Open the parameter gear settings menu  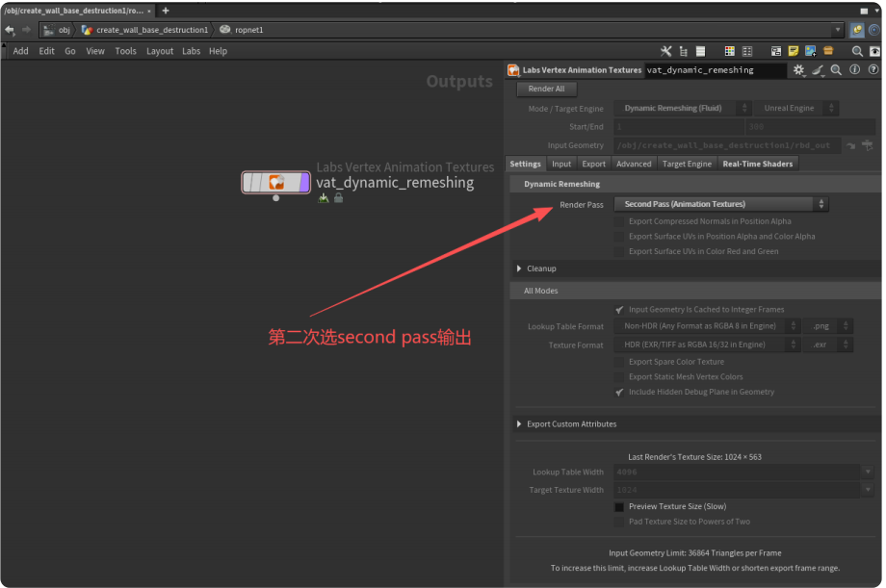coord(798,70)
